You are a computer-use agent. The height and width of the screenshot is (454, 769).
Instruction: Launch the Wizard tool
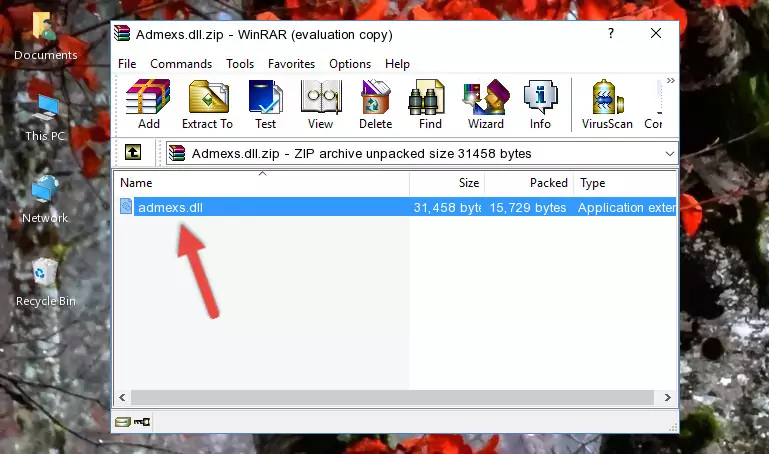pos(486,104)
